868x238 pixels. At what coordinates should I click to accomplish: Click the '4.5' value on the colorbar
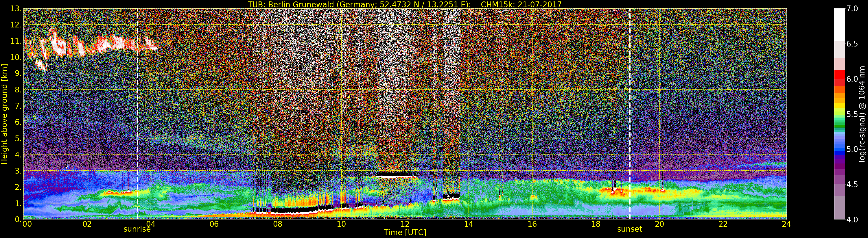(852, 185)
